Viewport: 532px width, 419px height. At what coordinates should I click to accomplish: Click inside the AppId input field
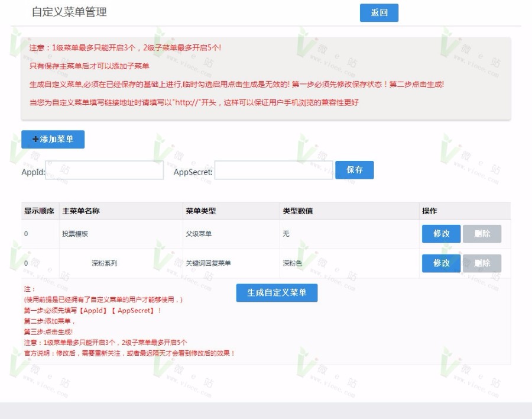[x=103, y=170]
